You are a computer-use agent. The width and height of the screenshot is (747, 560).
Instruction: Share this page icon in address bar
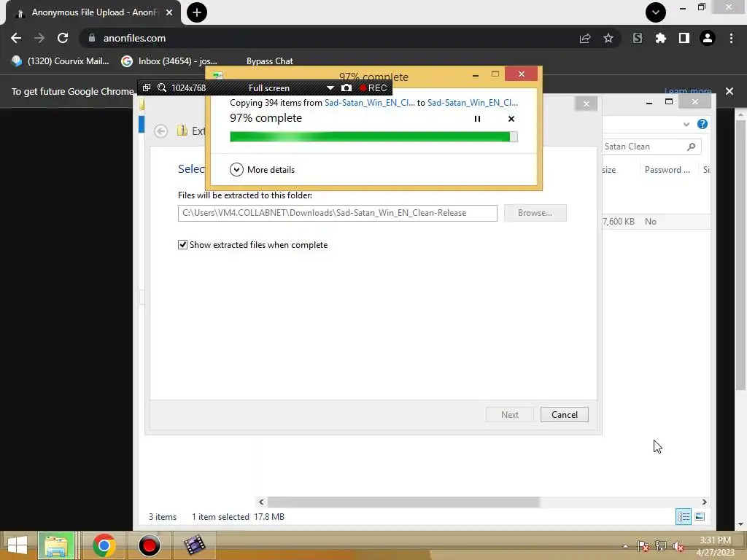click(585, 38)
